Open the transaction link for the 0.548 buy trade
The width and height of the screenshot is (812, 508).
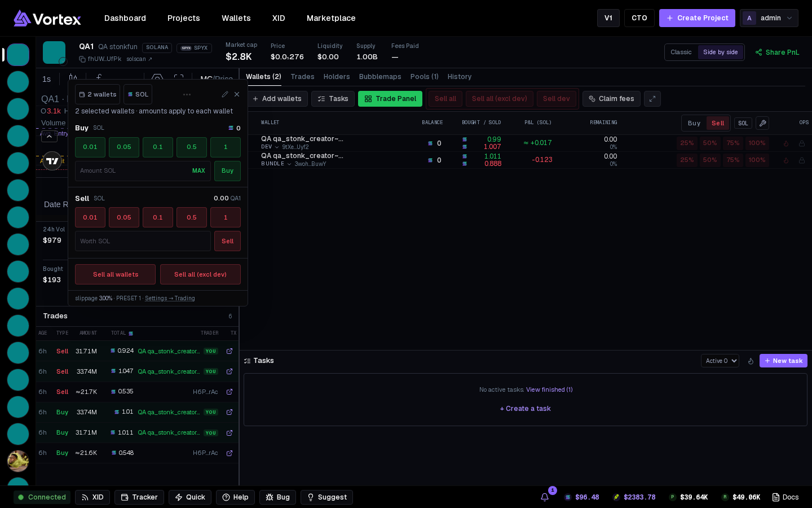[230, 453]
